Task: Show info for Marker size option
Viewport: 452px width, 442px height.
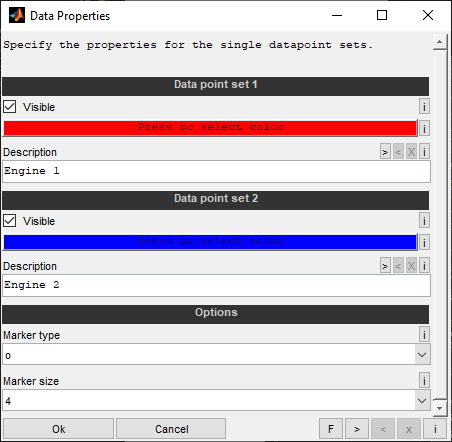Action: [x=424, y=380]
